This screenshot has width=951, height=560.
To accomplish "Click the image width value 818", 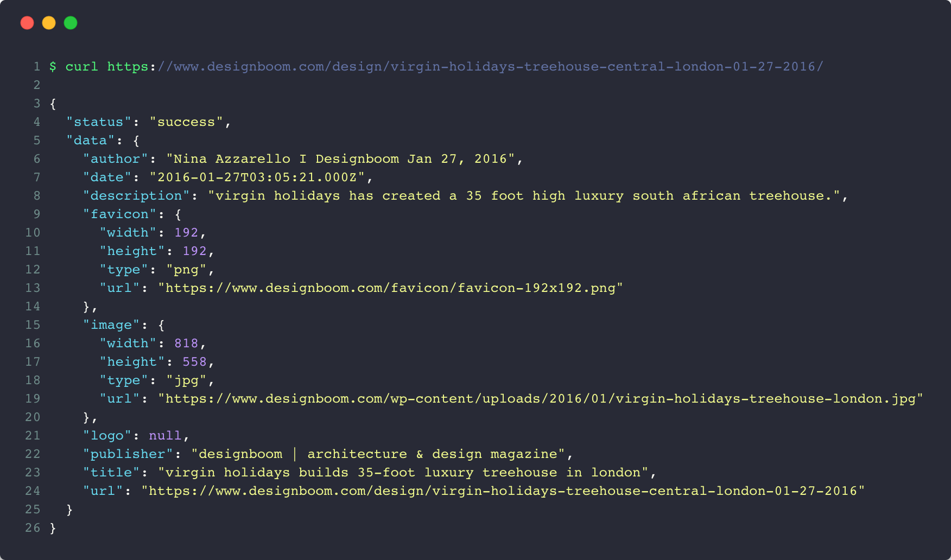I will tap(186, 343).
